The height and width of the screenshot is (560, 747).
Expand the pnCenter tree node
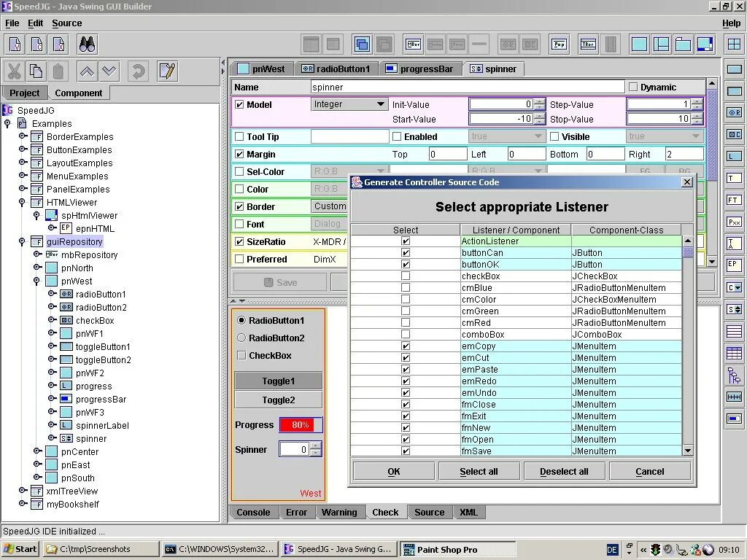pos(36,451)
